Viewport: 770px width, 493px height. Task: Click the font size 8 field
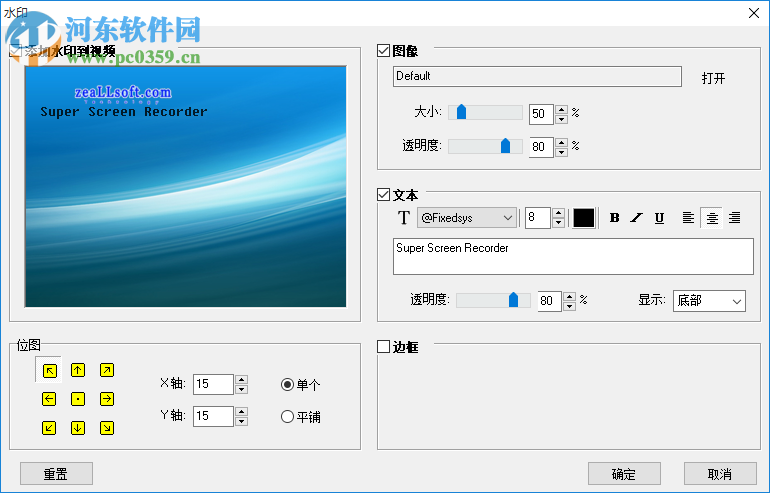(x=538, y=218)
